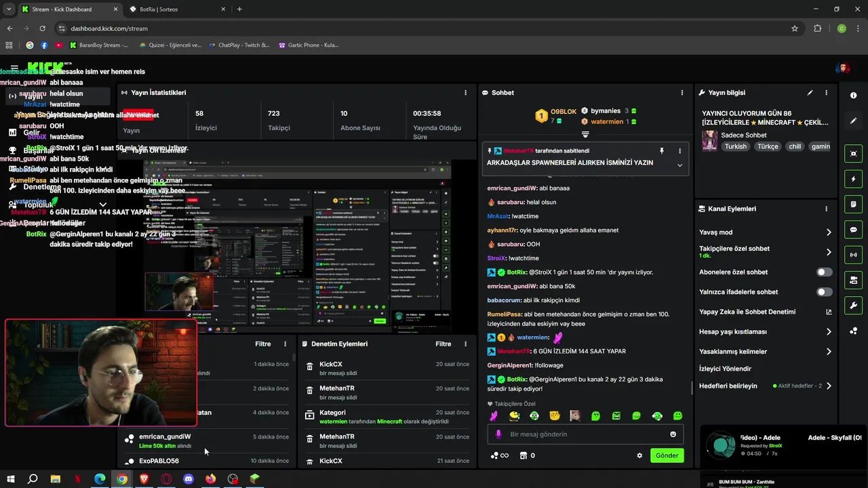
Task: Click the chill tag chip
Action: click(x=794, y=146)
